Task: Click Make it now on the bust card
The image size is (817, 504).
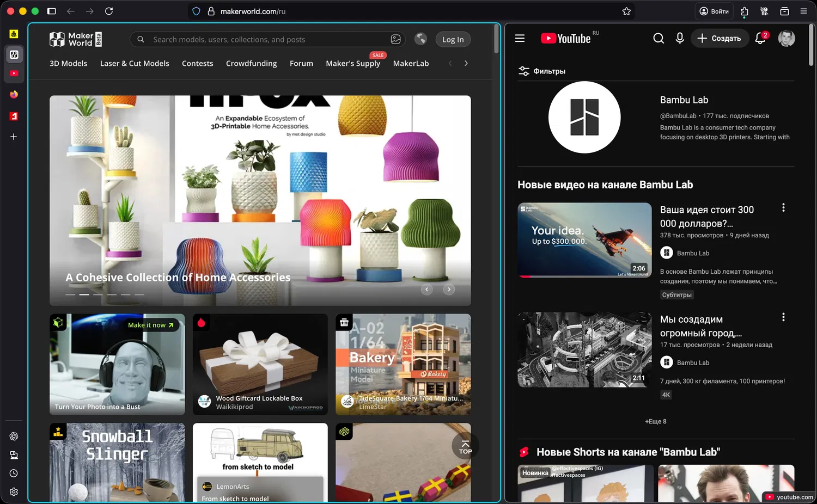Action: point(150,325)
